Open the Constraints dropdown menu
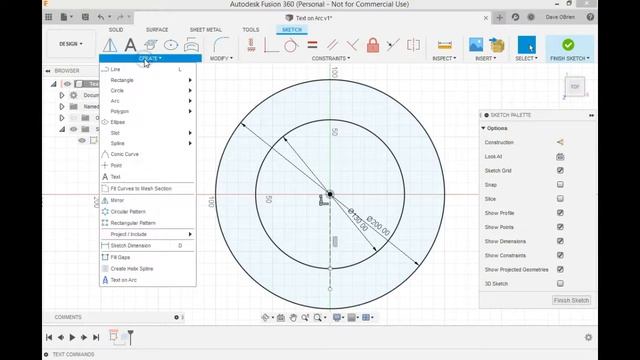This screenshot has height=360, width=640. tap(331, 58)
